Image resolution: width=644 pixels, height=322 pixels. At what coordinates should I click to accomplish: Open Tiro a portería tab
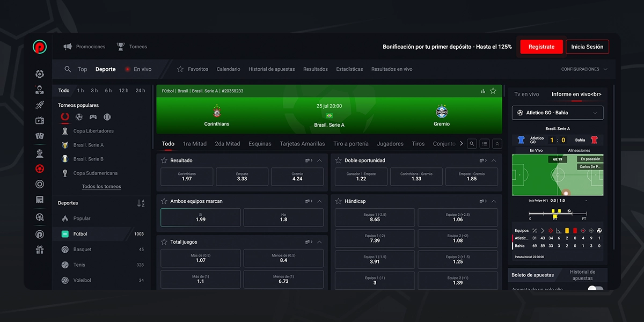(x=351, y=144)
